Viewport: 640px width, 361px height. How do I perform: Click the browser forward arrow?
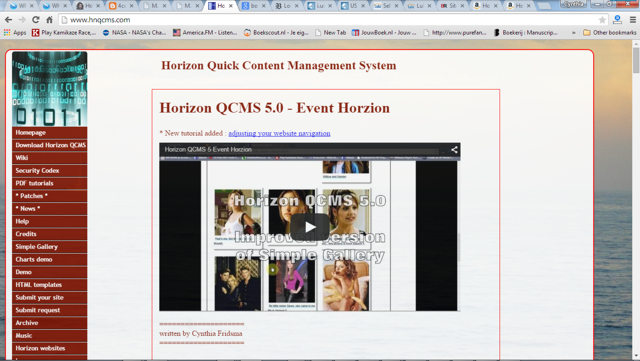(x=22, y=20)
